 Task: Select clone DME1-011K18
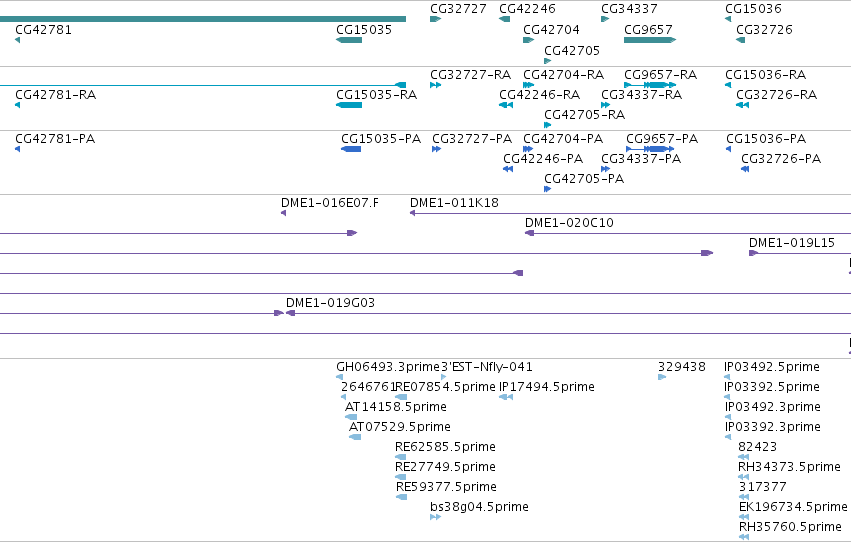pos(454,202)
